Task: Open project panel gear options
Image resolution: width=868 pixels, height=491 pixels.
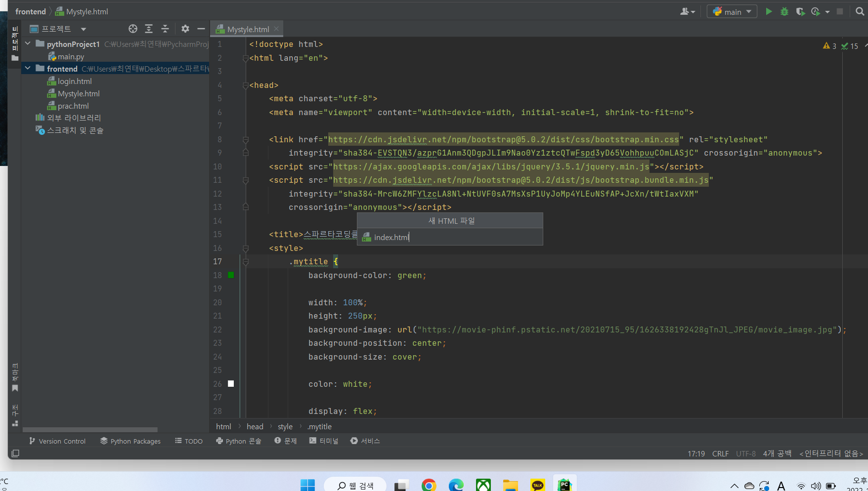Action: [x=185, y=29]
